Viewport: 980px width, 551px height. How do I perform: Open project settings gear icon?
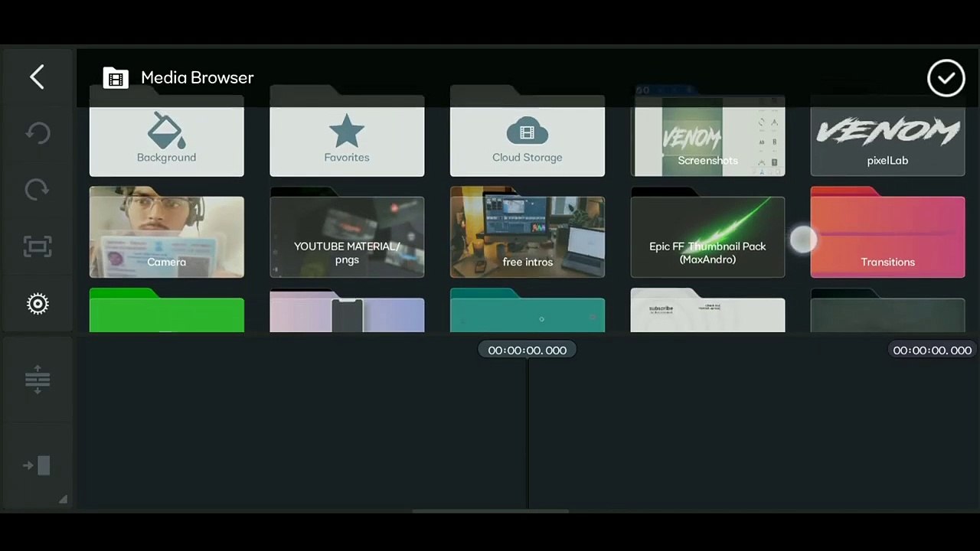pyautogui.click(x=38, y=304)
